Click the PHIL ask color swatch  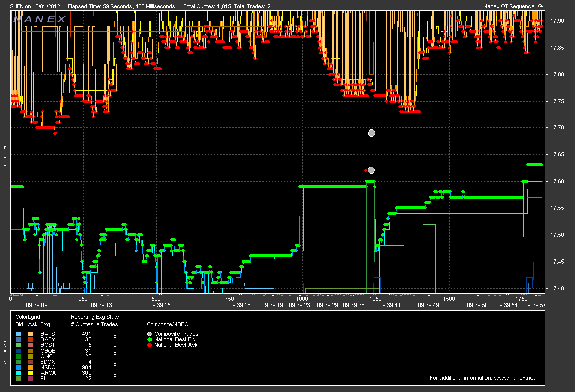tap(31, 378)
